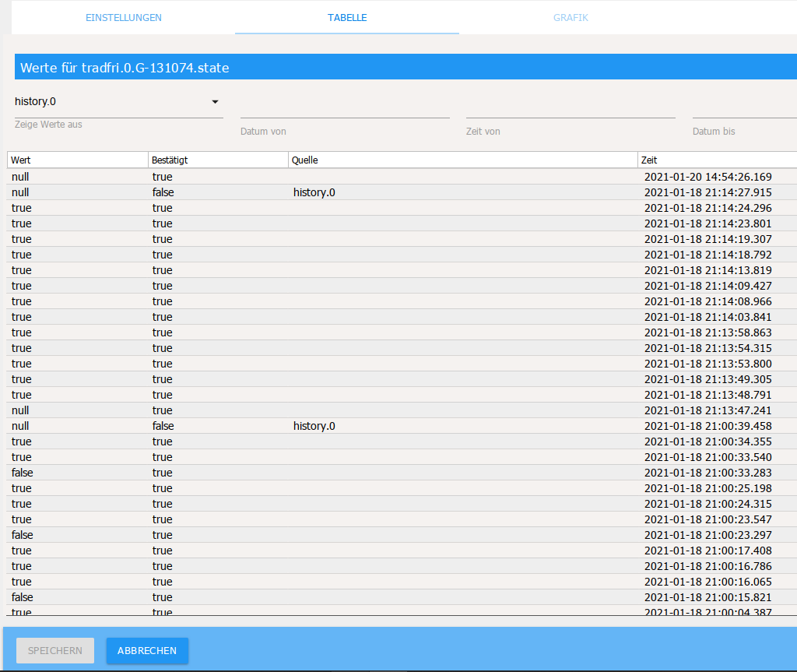This screenshot has height=672, width=797.
Task: Select timestamp 2021-01-18 21:14:03.841
Action: pyautogui.click(x=708, y=317)
